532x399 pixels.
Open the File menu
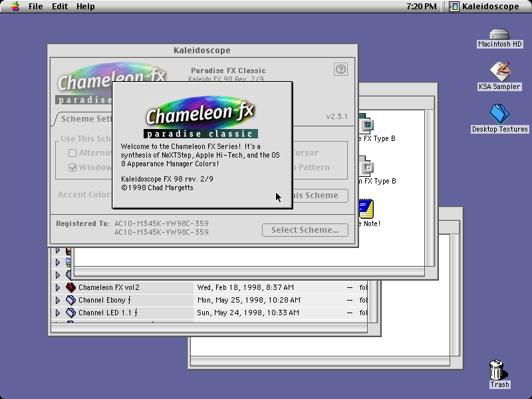pyautogui.click(x=36, y=6)
